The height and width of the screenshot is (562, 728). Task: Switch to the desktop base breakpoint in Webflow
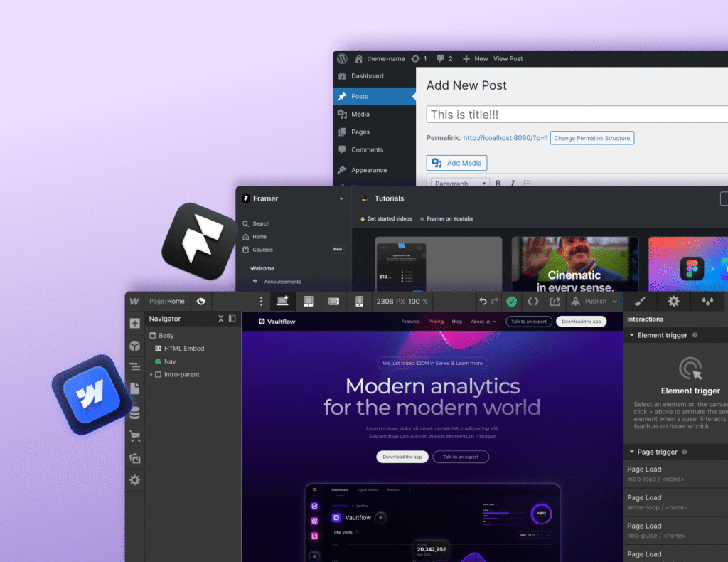click(x=283, y=302)
